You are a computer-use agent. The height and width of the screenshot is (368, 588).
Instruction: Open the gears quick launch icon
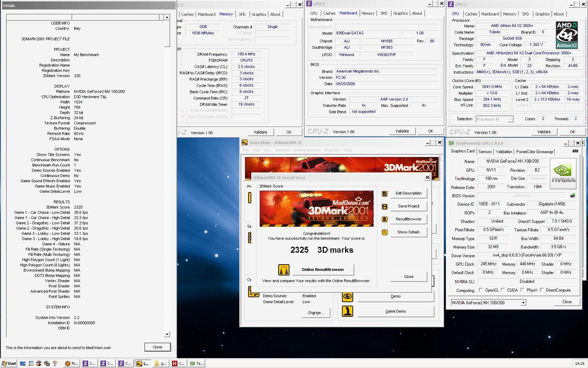47,363
